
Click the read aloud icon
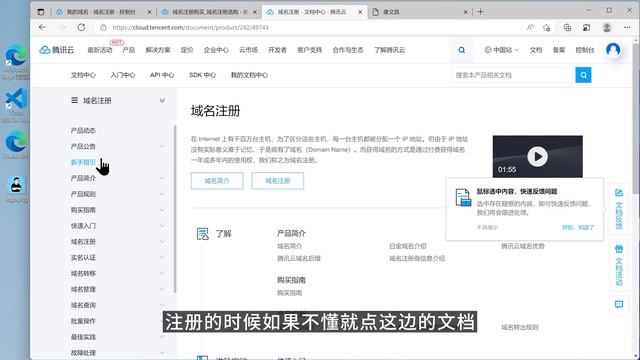click(x=530, y=27)
